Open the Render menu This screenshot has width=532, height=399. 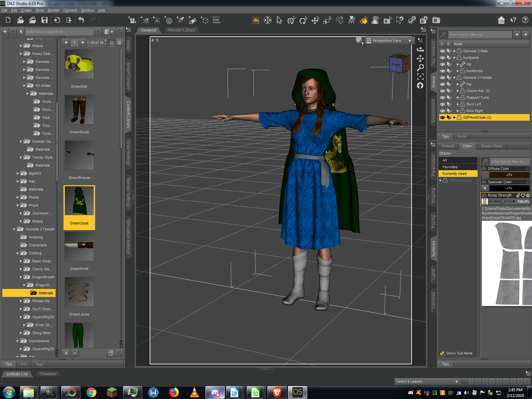[54, 10]
